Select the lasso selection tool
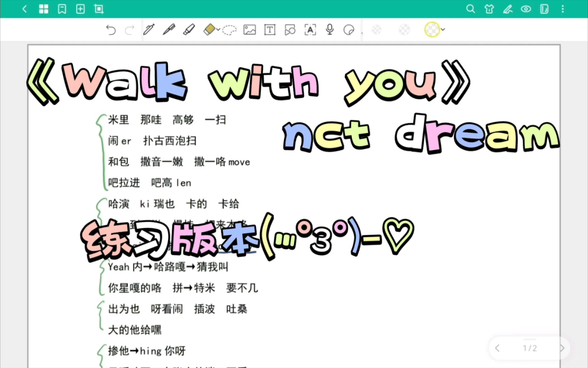This screenshot has height=368, width=588. point(230,30)
